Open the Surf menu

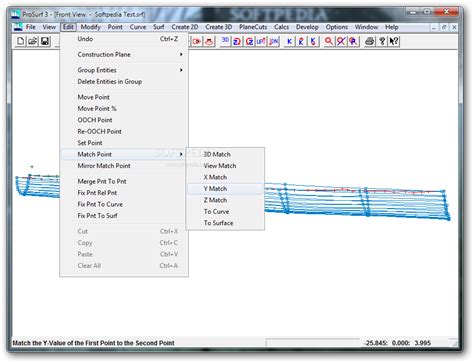[159, 27]
